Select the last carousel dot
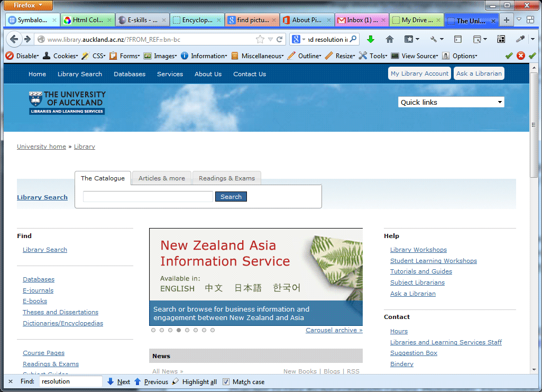This screenshot has width=542, height=392. pyautogui.click(x=213, y=330)
